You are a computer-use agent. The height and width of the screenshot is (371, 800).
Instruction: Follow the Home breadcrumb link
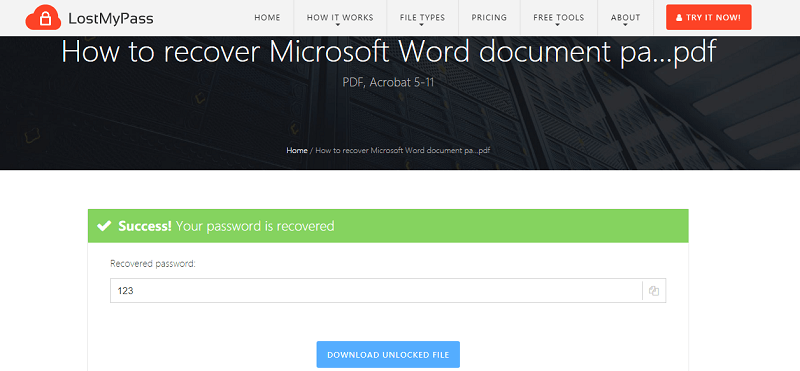coord(297,151)
